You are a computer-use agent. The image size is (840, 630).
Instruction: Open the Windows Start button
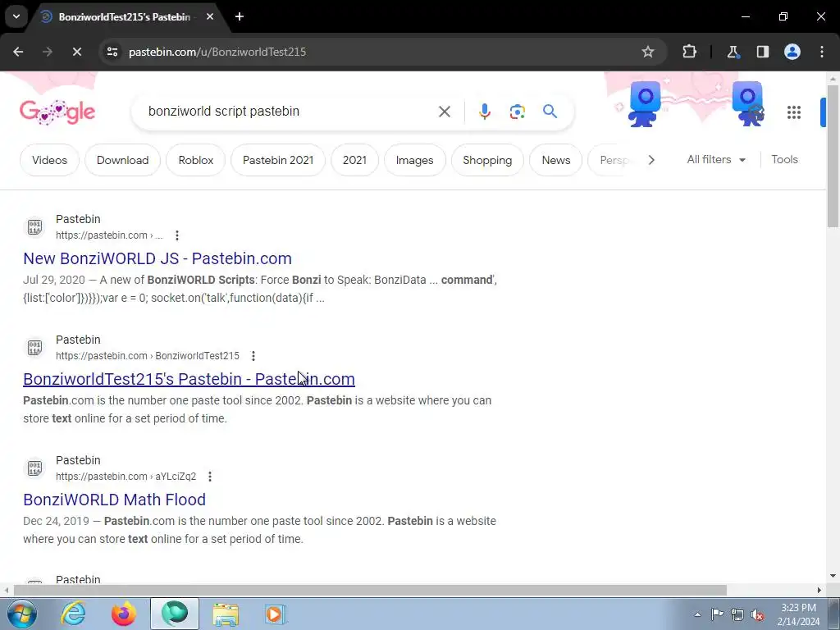click(x=21, y=614)
